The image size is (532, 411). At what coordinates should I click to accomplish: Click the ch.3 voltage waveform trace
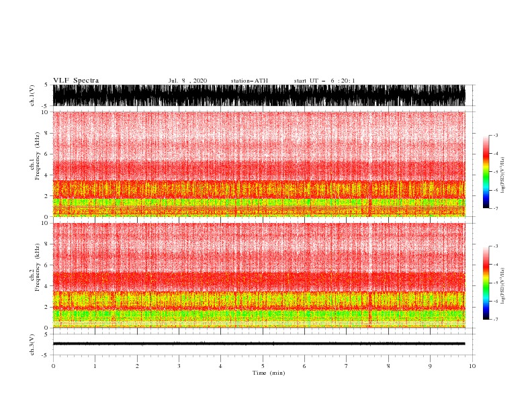coord(259,344)
